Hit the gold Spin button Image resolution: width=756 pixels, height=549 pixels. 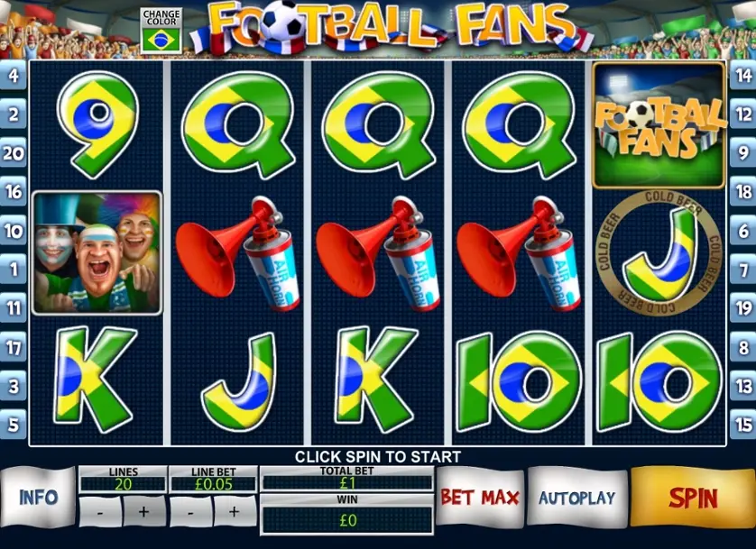tap(693, 498)
